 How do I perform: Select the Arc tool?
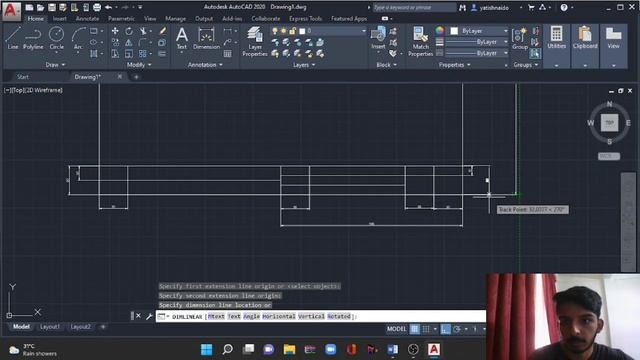[x=78, y=38]
